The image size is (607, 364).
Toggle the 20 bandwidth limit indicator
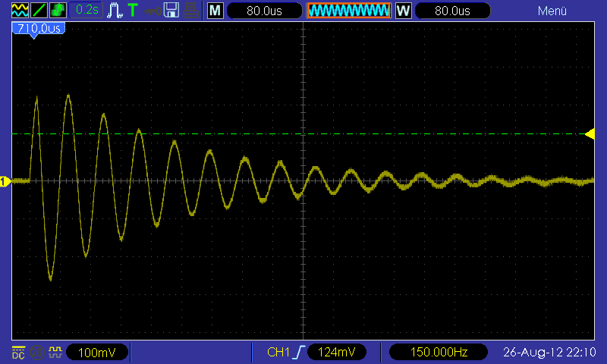point(37,353)
